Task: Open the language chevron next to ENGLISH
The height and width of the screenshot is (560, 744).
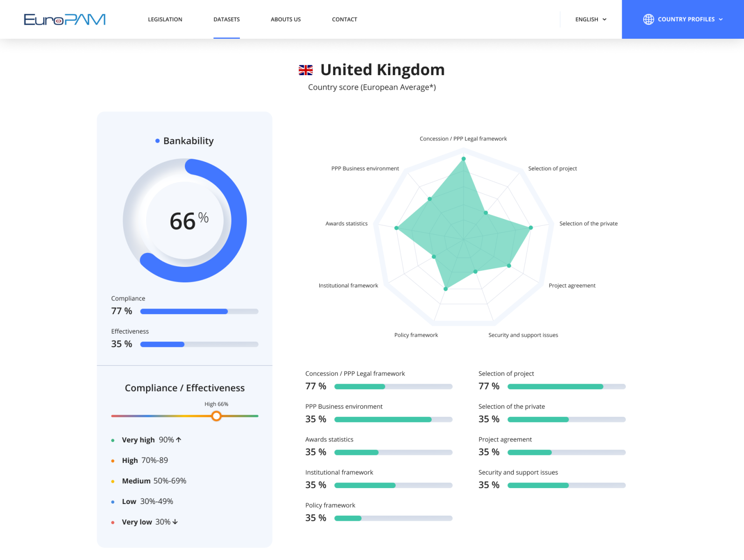Action: (605, 19)
